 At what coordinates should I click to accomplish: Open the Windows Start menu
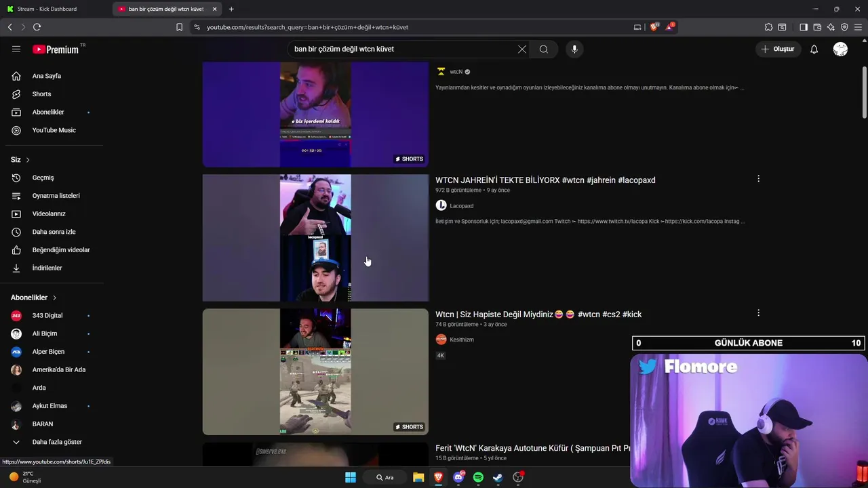(x=351, y=477)
